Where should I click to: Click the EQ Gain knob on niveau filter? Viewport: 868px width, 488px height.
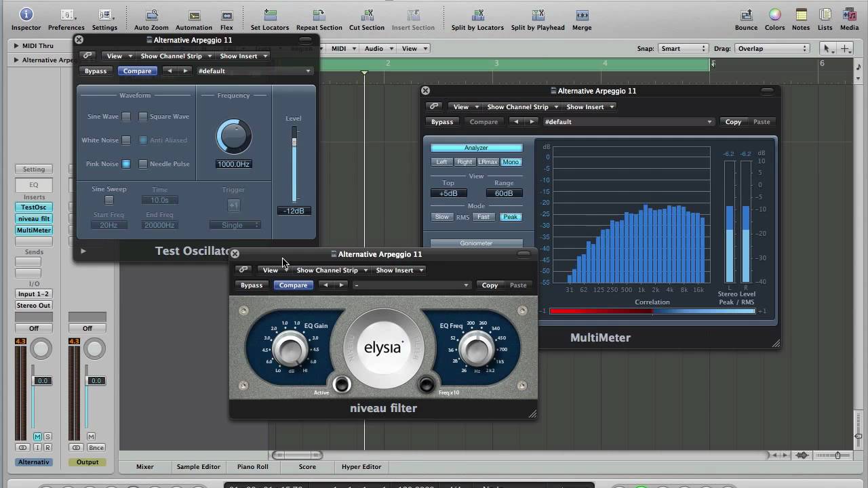tap(290, 349)
